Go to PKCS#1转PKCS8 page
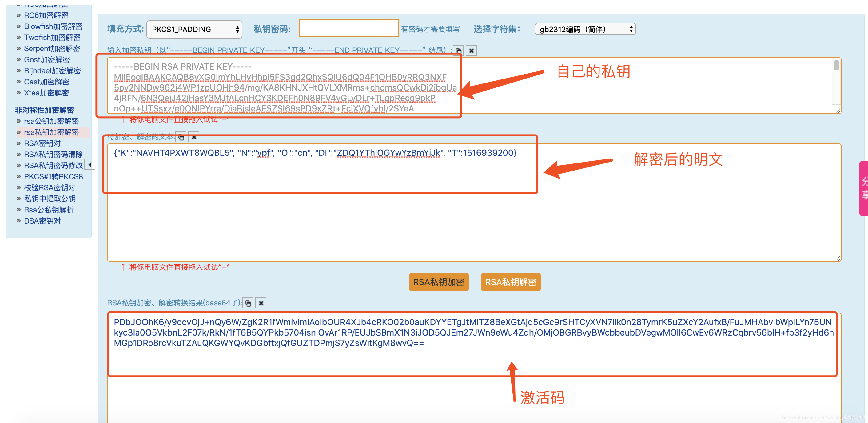868x423 pixels. coord(53,176)
